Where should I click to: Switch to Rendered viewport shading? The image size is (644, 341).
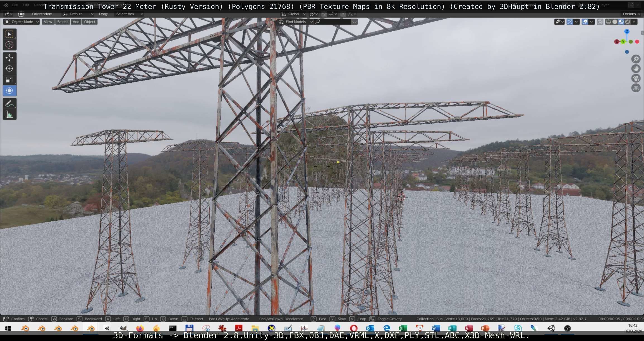[x=628, y=22]
